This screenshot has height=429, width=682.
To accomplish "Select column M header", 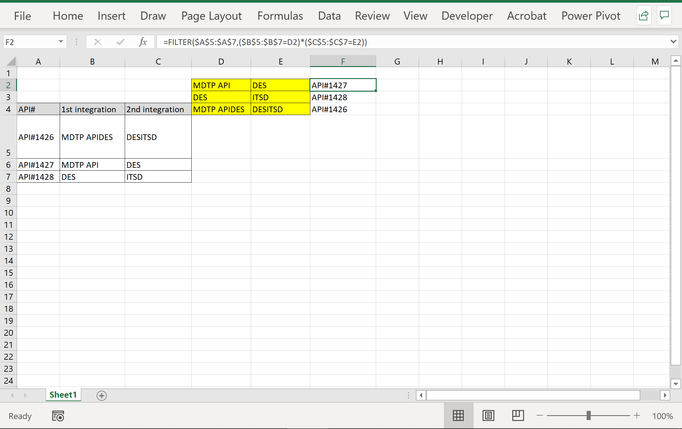I will pos(655,61).
